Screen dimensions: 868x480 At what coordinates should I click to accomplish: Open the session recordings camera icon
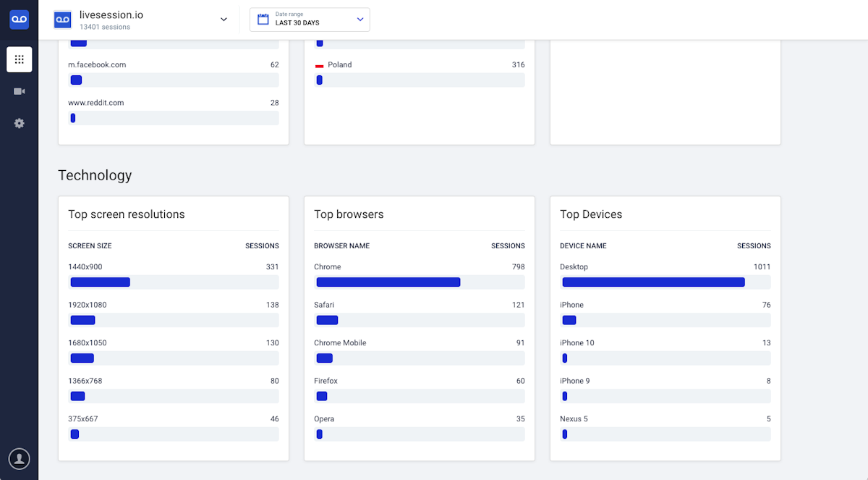[19, 91]
